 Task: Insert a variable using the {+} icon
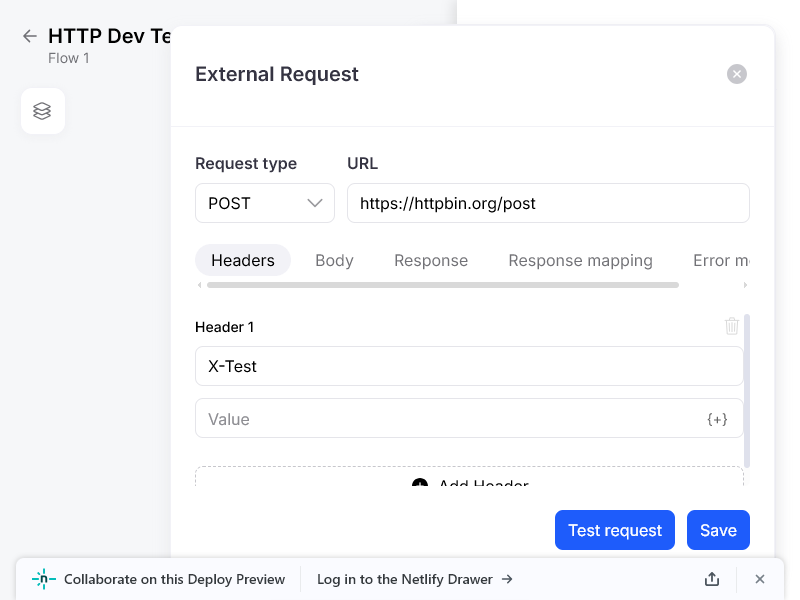717,419
